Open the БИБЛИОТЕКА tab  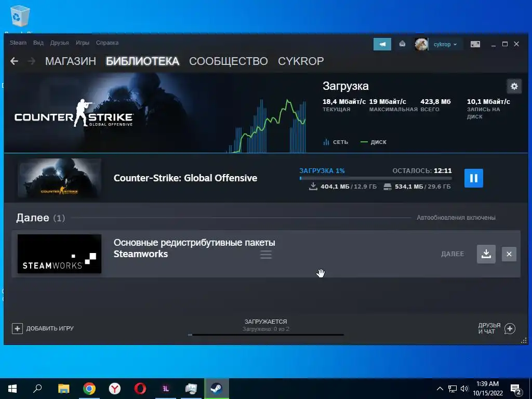point(142,61)
